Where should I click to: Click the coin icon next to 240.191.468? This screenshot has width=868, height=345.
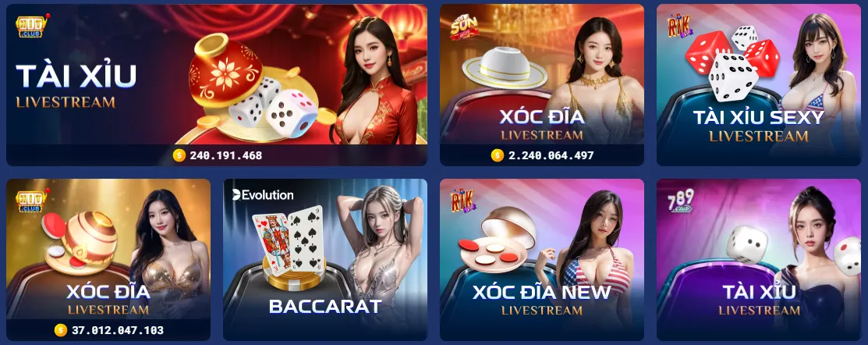[x=179, y=155]
